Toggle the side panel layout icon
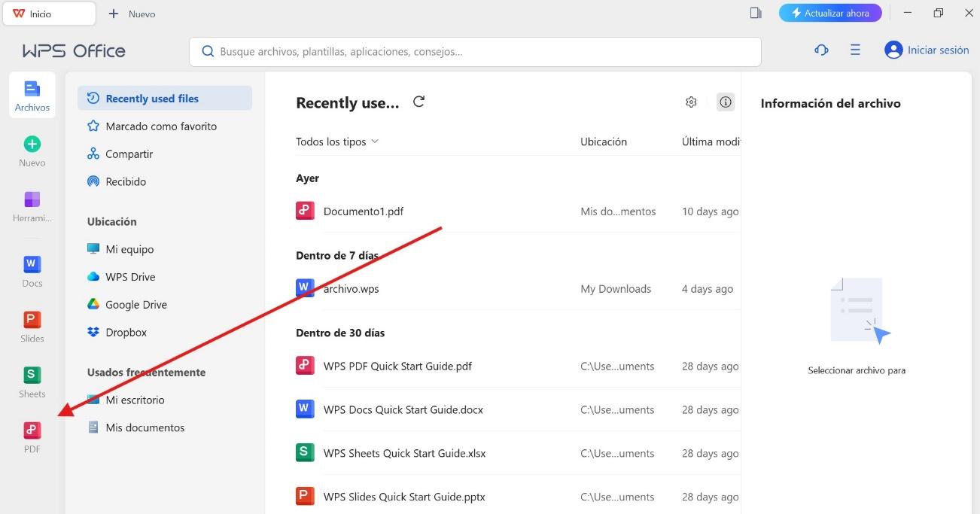This screenshot has width=980, height=514. pos(756,14)
